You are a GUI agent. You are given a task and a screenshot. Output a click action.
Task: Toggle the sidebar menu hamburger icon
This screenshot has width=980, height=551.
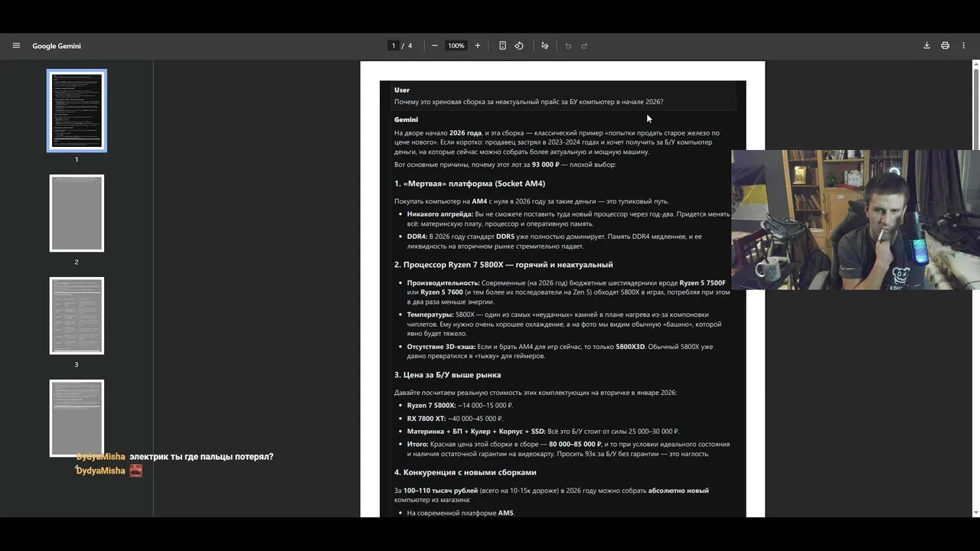point(16,46)
